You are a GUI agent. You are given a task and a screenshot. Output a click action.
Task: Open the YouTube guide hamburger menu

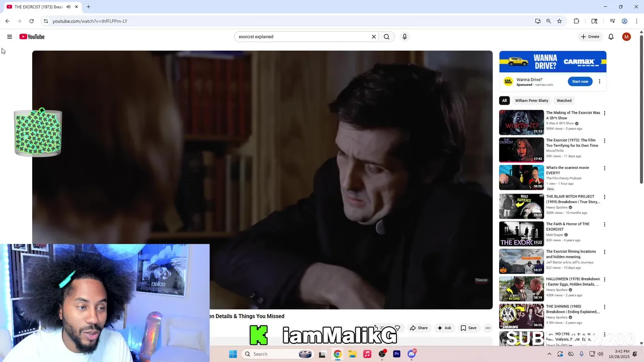click(10, 37)
